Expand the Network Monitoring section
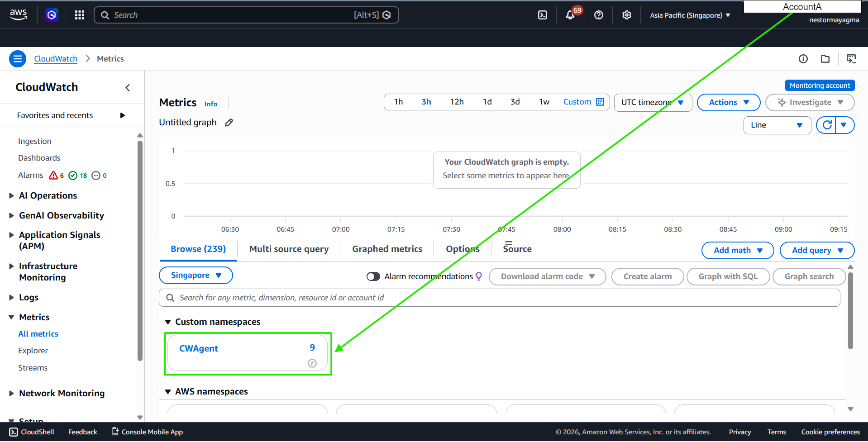Viewport: 868px width, 442px height. tap(11, 394)
